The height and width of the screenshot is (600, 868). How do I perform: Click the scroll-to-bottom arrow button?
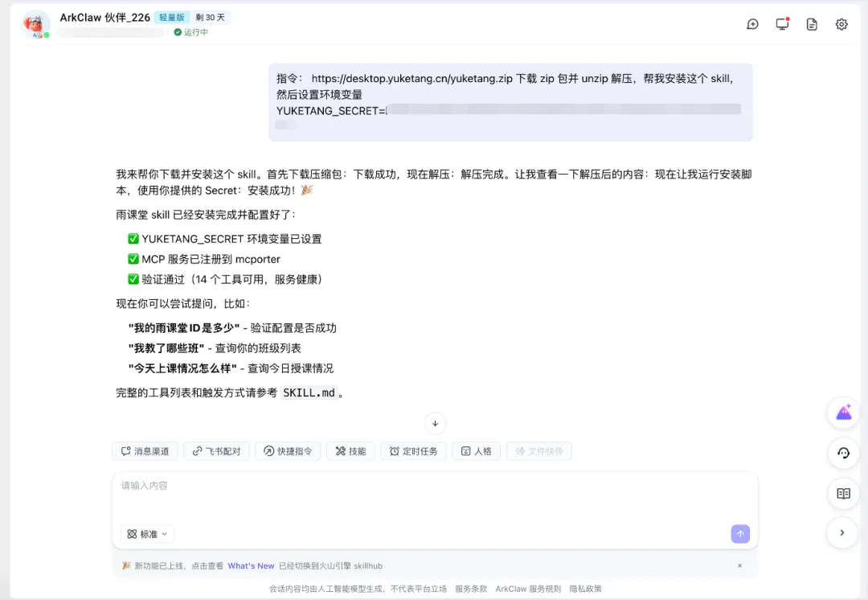coord(435,423)
